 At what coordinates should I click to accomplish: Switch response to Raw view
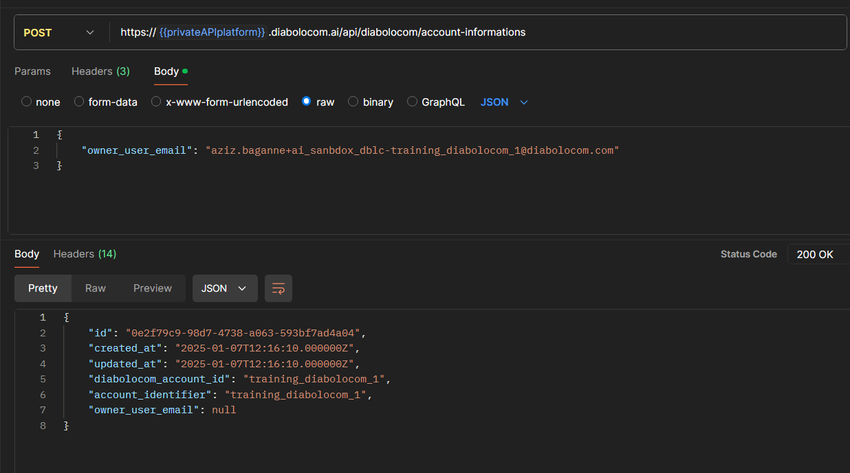(x=95, y=288)
